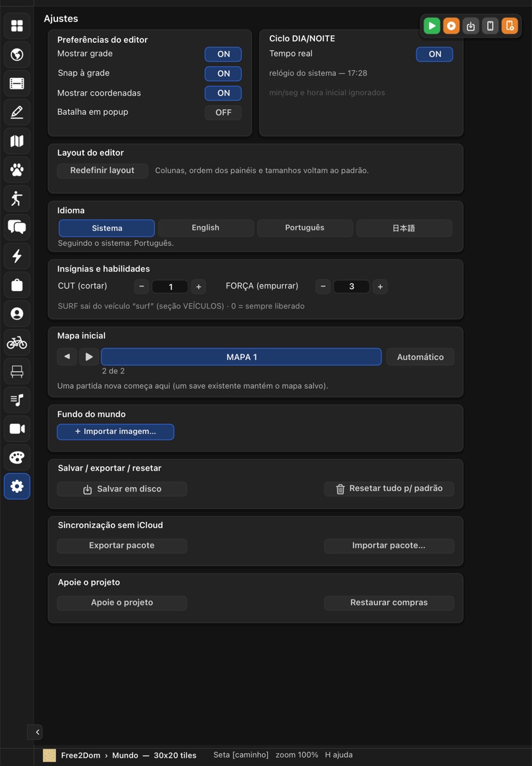Select the filmstrip icon in sidebar

click(x=17, y=83)
